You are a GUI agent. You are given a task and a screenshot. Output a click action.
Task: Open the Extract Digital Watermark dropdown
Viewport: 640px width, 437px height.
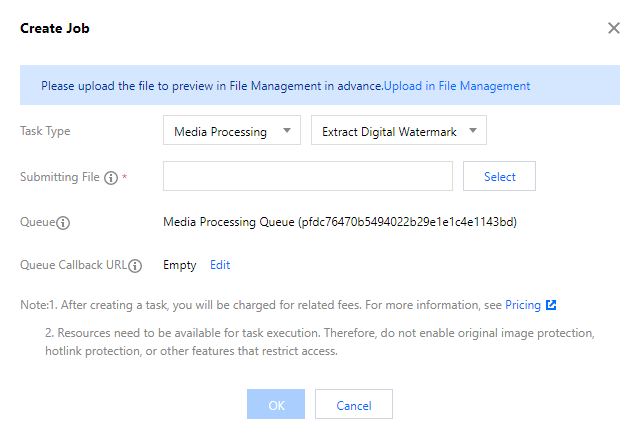[x=398, y=131]
